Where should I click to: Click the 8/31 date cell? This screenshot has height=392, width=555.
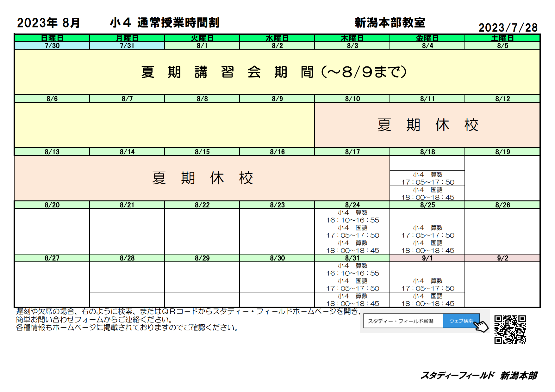(x=352, y=258)
